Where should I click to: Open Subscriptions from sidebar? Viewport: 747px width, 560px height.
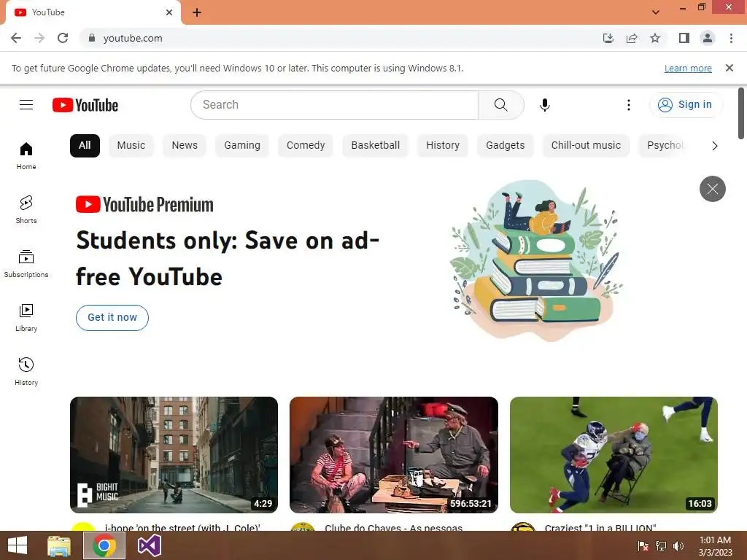(26, 264)
